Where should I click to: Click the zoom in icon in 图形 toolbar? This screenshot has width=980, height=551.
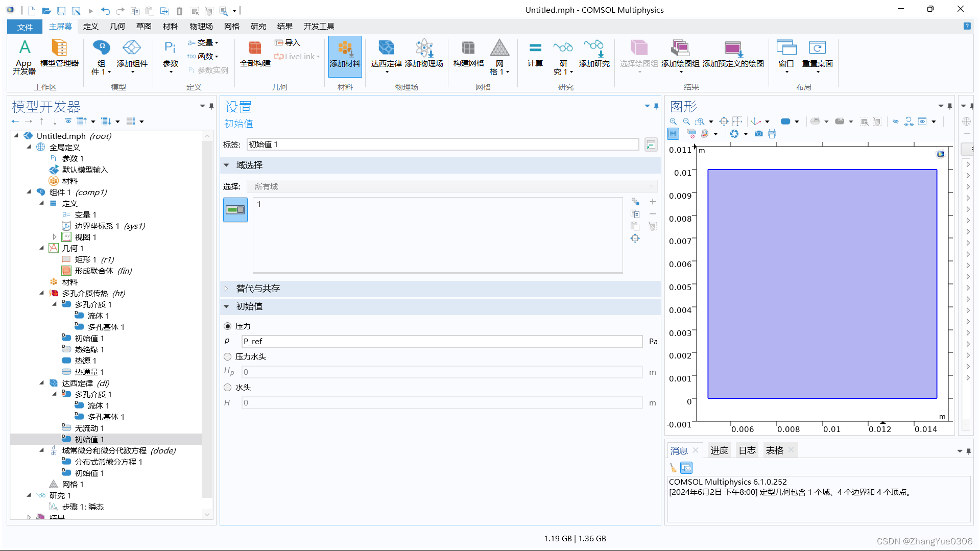point(674,122)
